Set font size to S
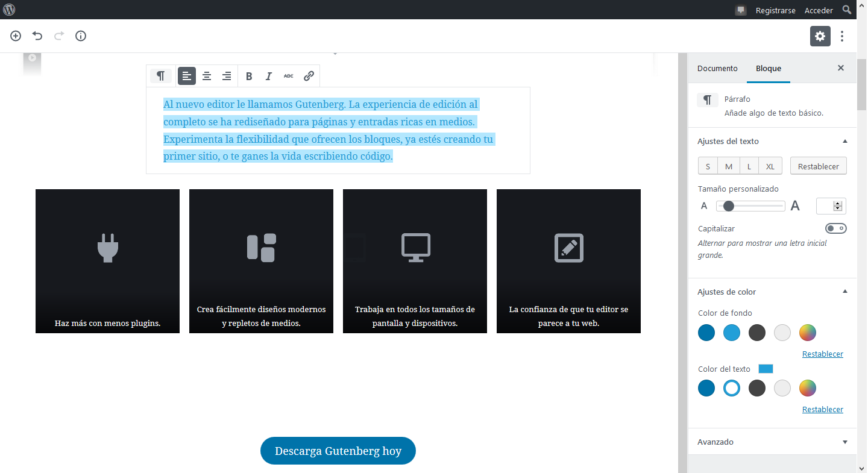 click(x=708, y=166)
